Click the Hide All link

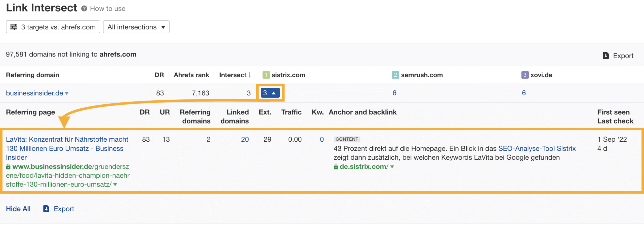(x=18, y=209)
